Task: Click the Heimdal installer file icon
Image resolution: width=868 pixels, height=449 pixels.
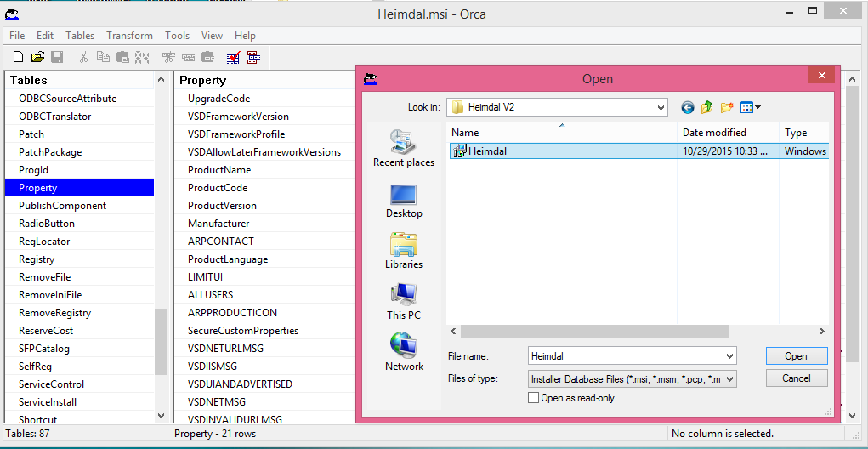Action: [x=459, y=151]
